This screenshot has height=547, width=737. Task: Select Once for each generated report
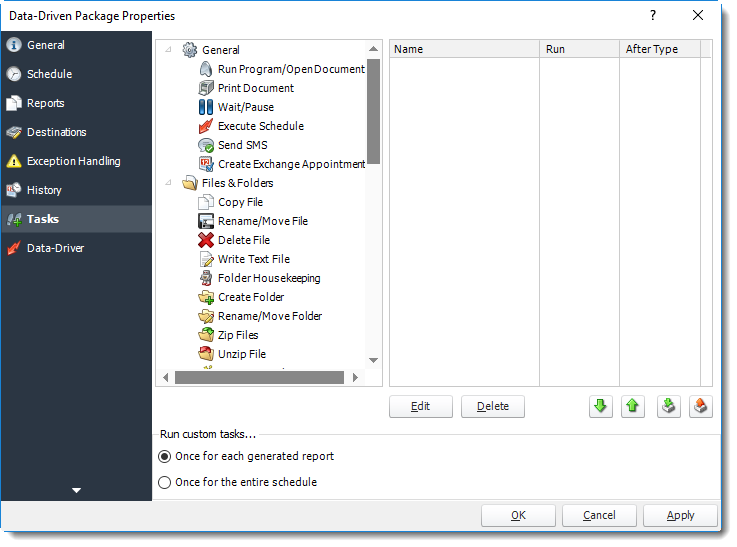(164, 456)
